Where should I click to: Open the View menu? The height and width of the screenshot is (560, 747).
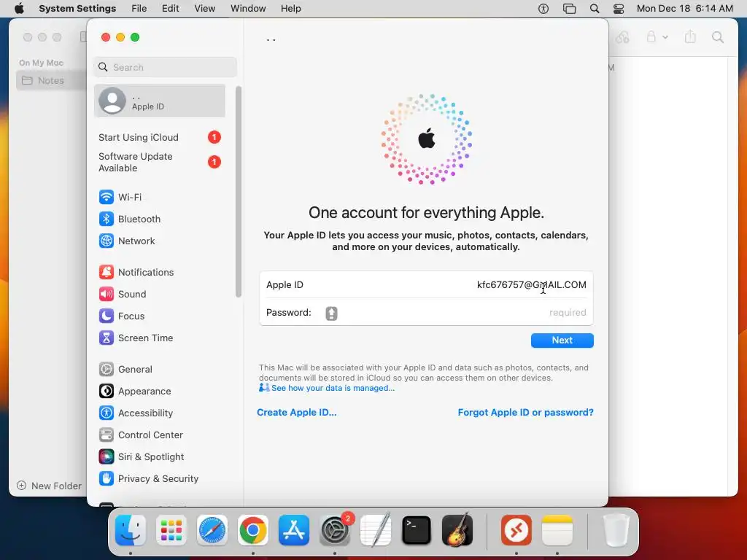pos(205,9)
